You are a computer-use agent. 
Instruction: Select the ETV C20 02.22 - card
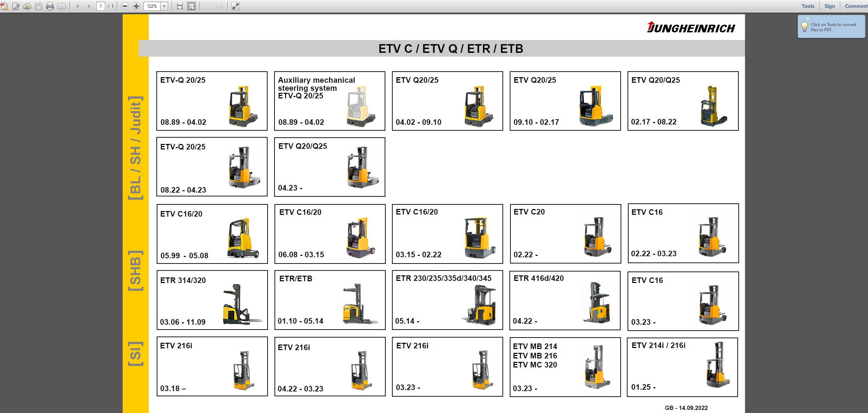(x=565, y=234)
